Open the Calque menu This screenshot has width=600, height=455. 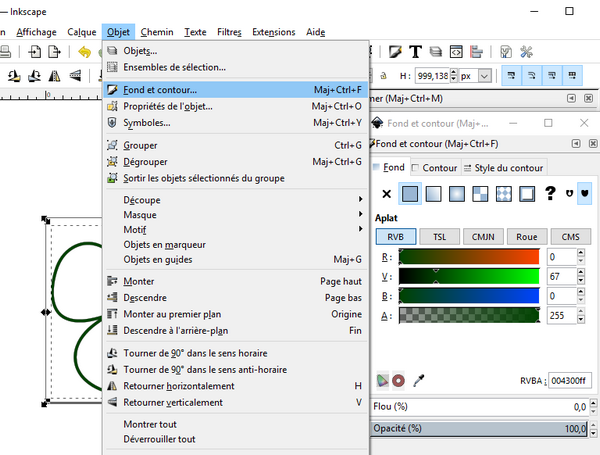coord(82,32)
